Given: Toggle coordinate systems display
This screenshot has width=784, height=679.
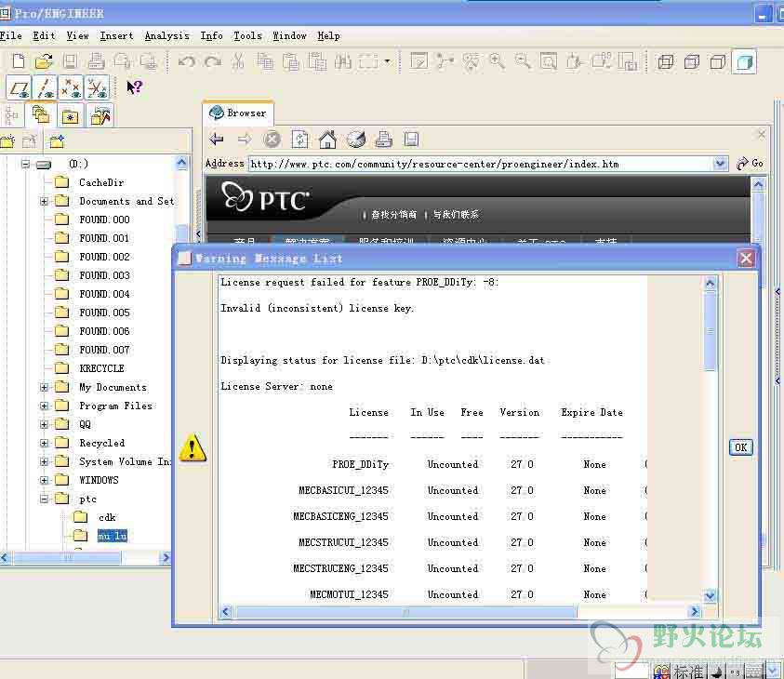Looking at the screenshot, I should coord(97,88).
